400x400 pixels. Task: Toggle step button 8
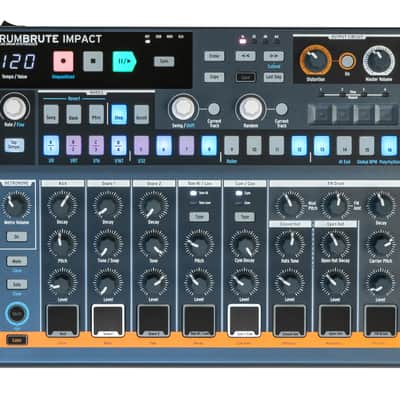tap(209, 145)
